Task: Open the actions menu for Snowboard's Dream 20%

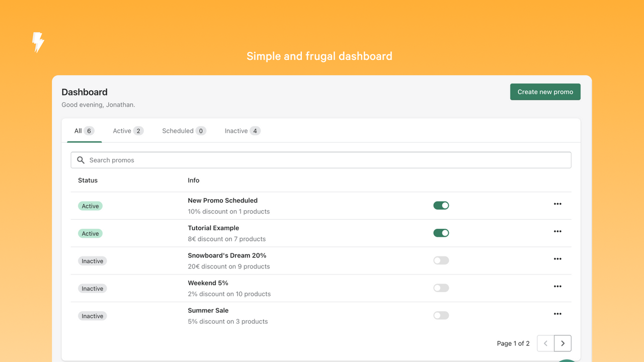Action: click(x=557, y=258)
